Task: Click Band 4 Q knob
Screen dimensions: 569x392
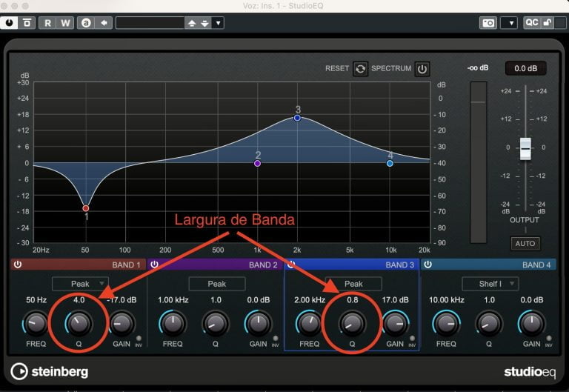Action: pos(489,323)
